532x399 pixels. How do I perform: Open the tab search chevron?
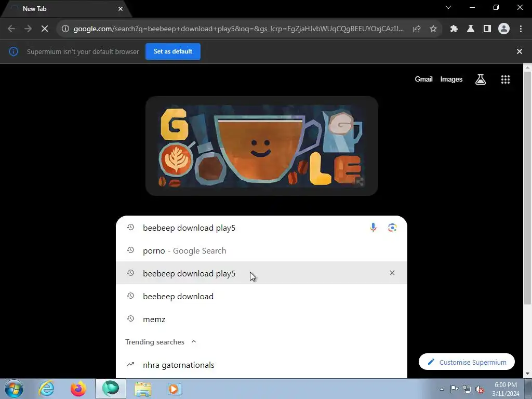448,7
